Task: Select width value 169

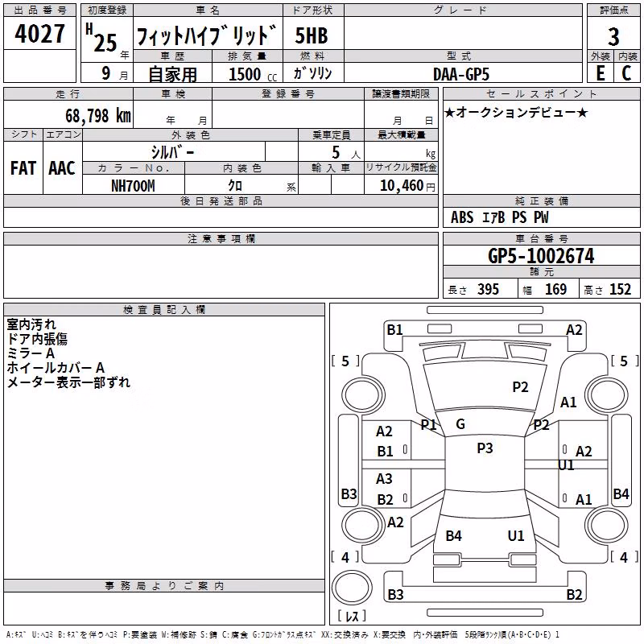Action: pos(555,289)
